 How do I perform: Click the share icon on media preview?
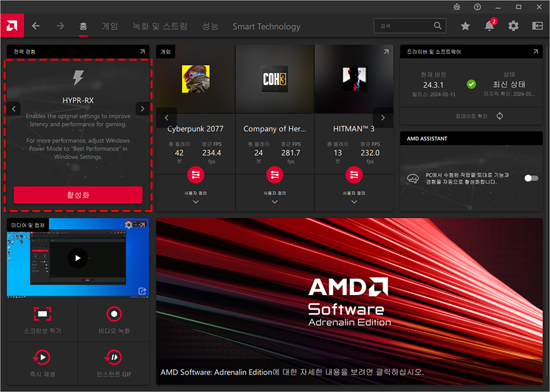(142, 291)
